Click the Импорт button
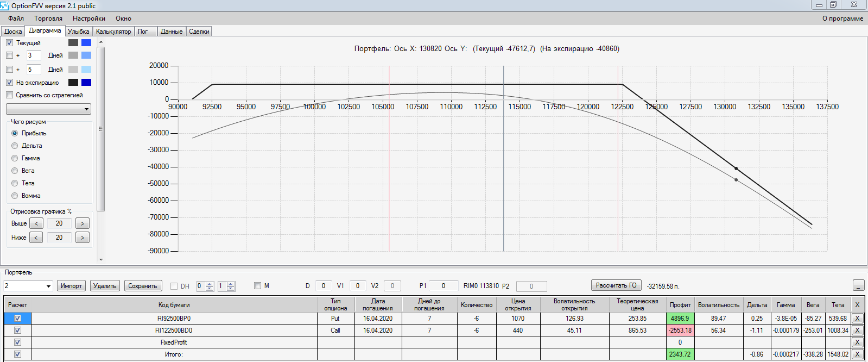The width and height of the screenshot is (868, 362). (x=71, y=286)
